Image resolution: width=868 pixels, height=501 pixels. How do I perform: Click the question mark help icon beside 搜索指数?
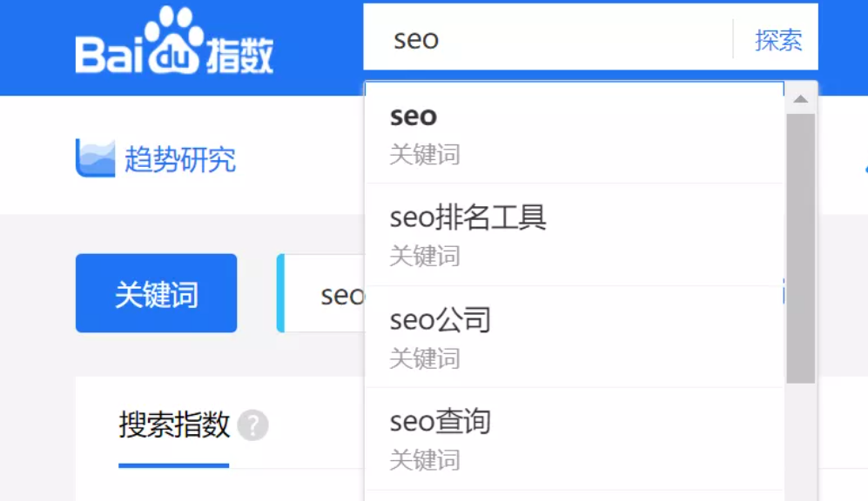pos(253,426)
